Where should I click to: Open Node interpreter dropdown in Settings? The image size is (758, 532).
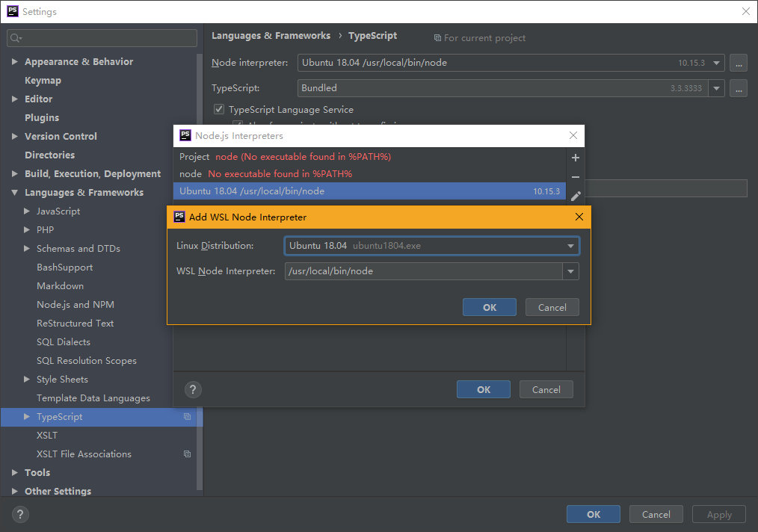716,63
